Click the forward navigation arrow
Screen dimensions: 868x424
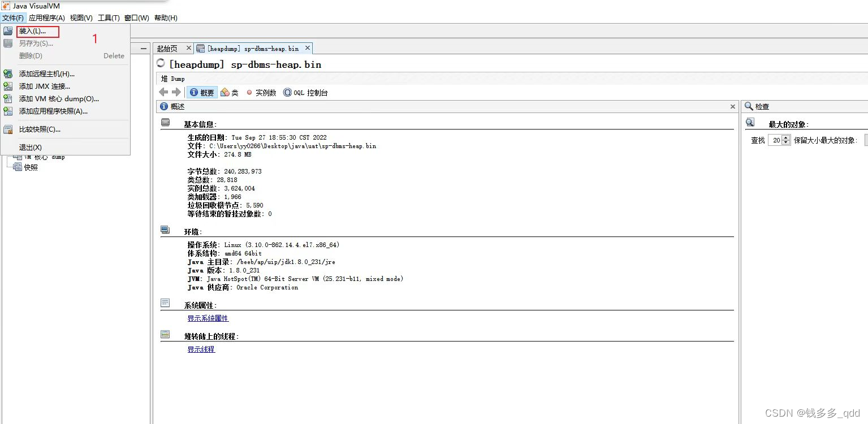[176, 92]
